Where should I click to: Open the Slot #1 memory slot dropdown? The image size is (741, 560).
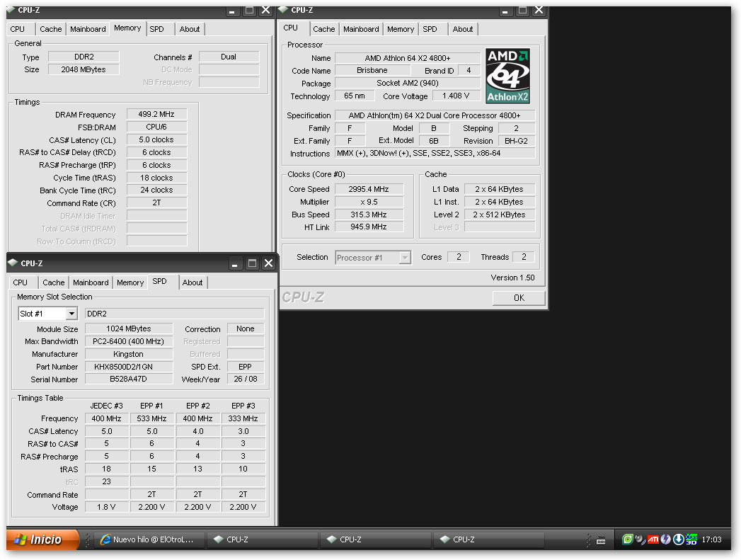tap(71, 314)
